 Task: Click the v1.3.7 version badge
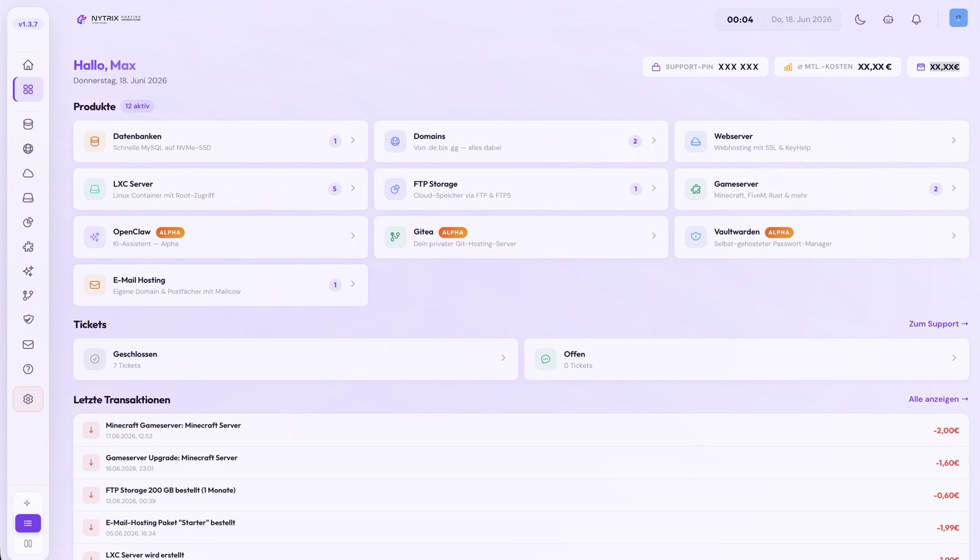click(28, 25)
